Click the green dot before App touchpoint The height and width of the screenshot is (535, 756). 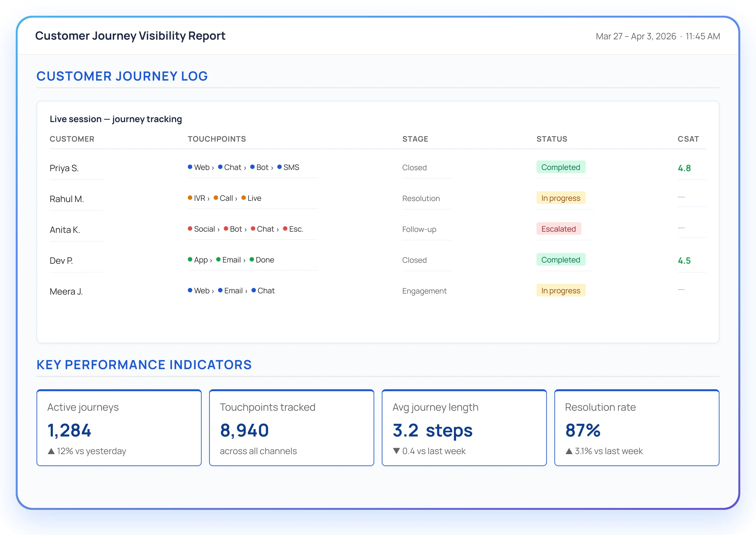[x=190, y=260]
